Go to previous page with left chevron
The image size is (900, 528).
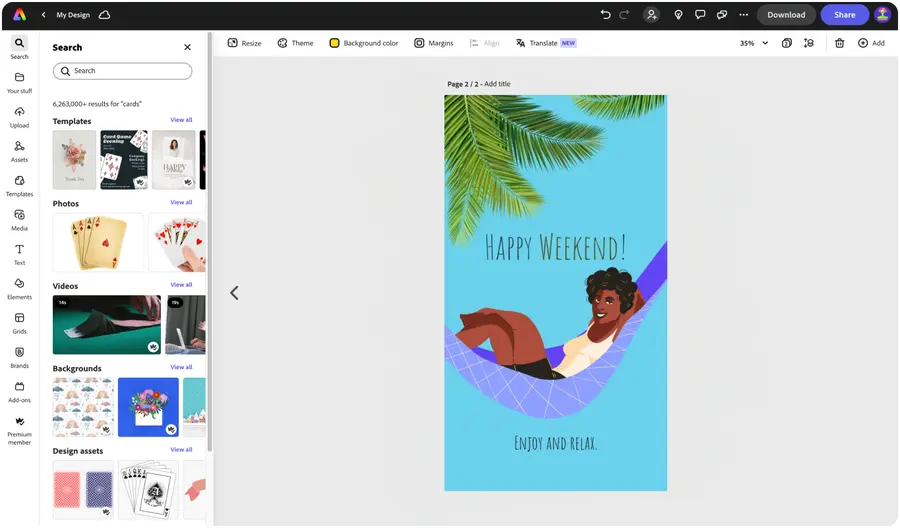pyautogui.click(x=234, y=293)
